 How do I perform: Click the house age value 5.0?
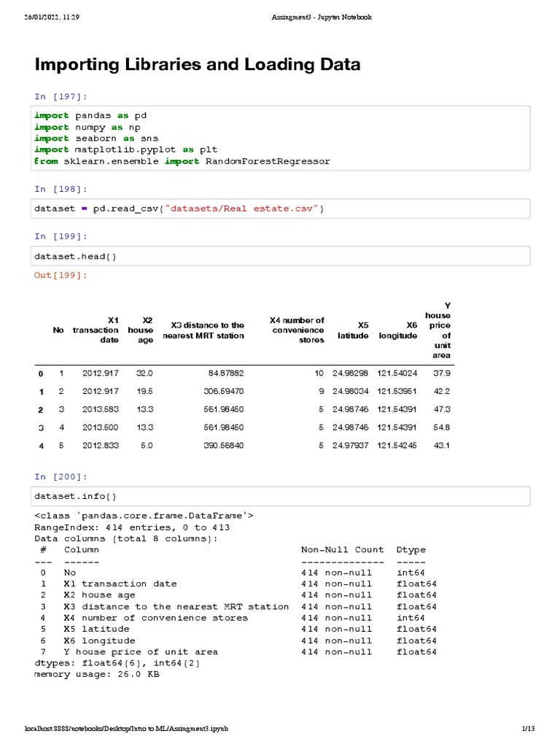coord(147,446)
